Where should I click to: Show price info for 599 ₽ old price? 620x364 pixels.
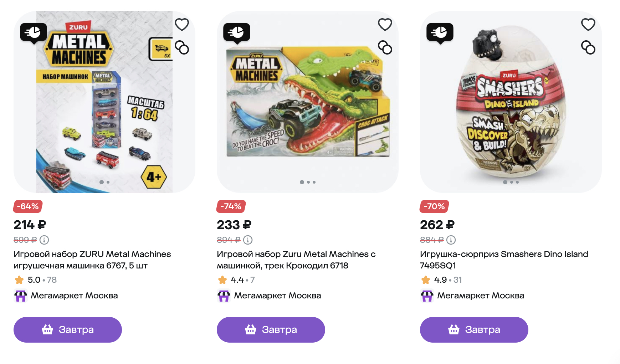(x=44, y=240)
